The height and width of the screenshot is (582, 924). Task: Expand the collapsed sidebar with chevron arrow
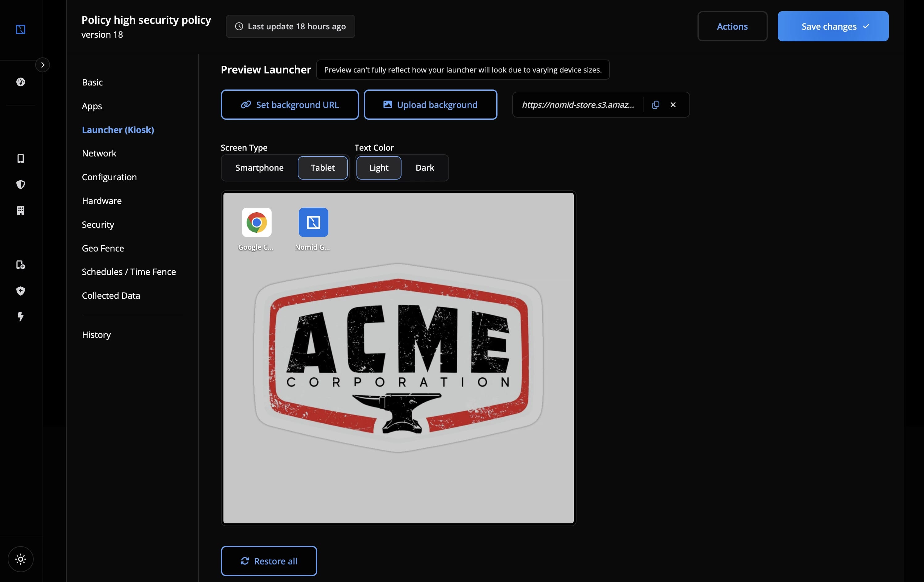click(x=43, y=65)
